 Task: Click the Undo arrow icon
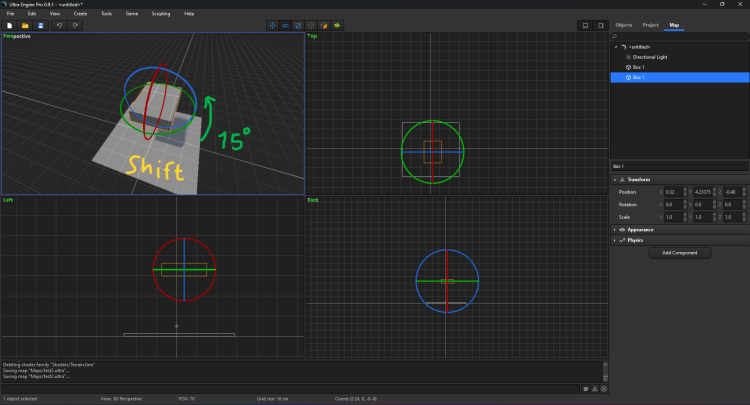click(x=60, y=25)
